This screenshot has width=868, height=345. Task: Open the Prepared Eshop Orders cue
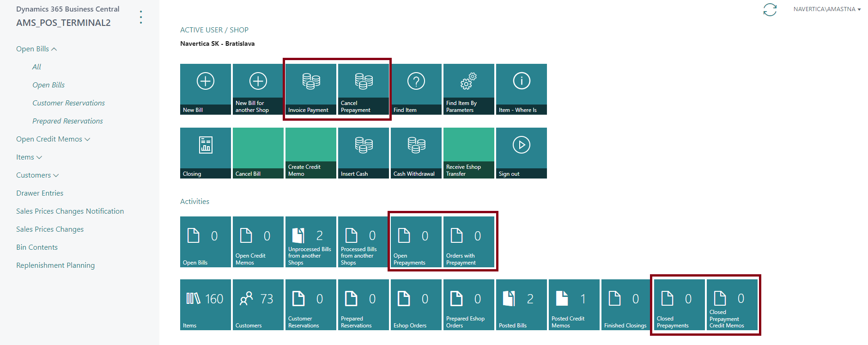tap(469, 305)
